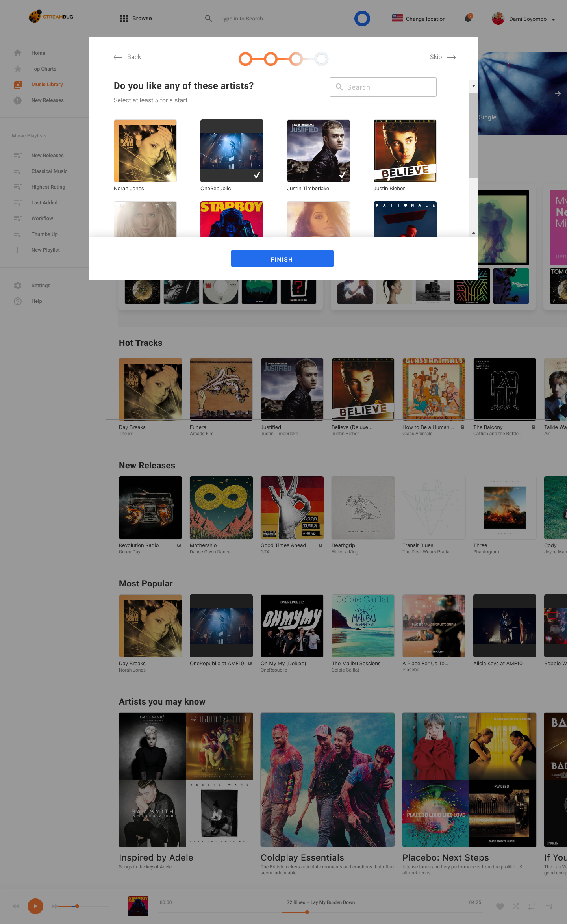This screenshot has height=924, width=567.
Task: Click the Home house icon
Action: click(x=18, y=53)
